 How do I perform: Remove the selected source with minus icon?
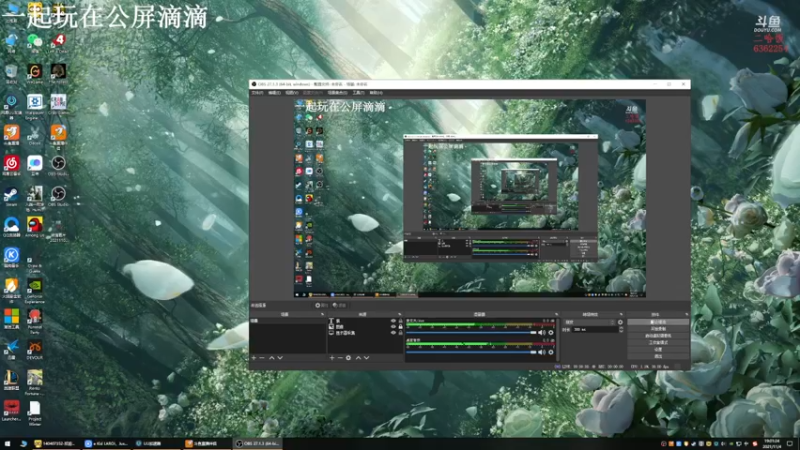point(340,358)
